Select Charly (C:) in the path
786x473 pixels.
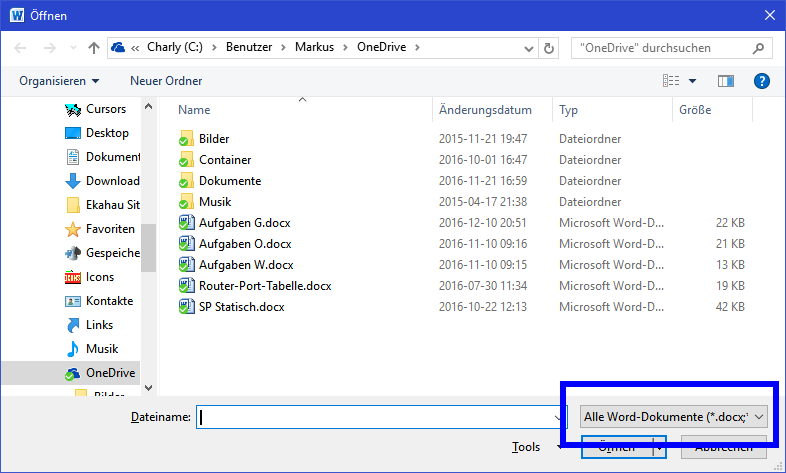pyautogui.click(x=175, y=47)
